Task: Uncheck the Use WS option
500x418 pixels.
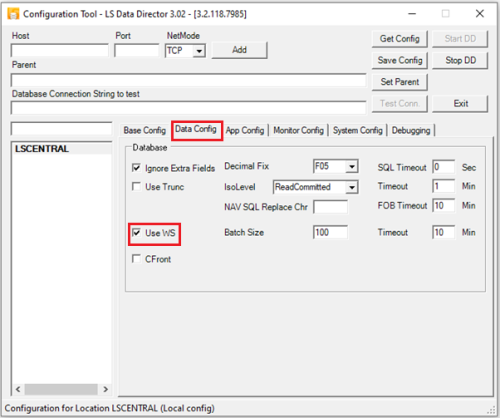Action: 136,232
